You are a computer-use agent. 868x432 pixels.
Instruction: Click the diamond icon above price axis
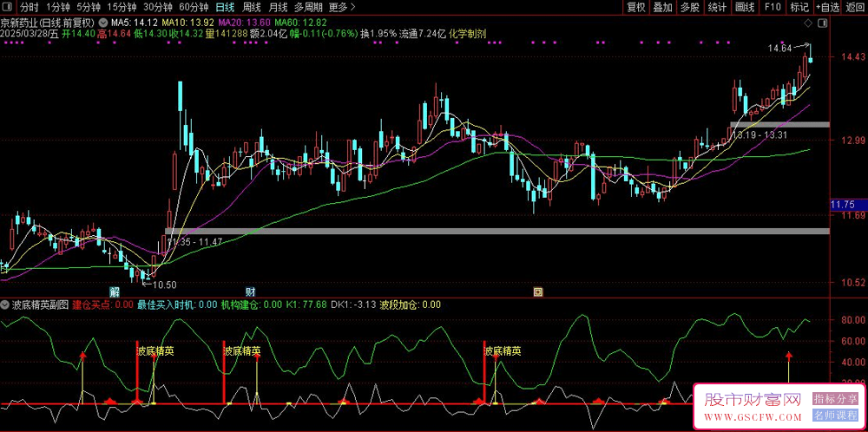[809, 23]
